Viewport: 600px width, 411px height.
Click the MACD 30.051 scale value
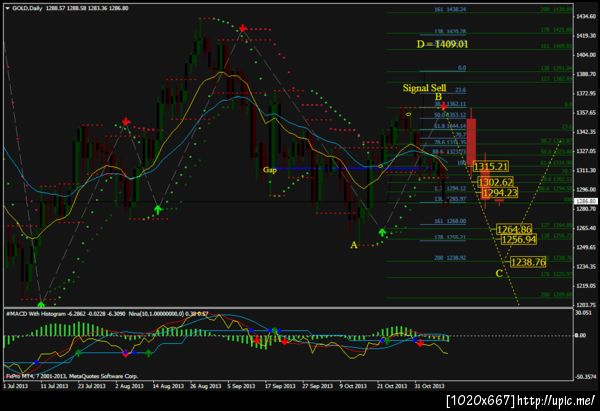point(584,313)
